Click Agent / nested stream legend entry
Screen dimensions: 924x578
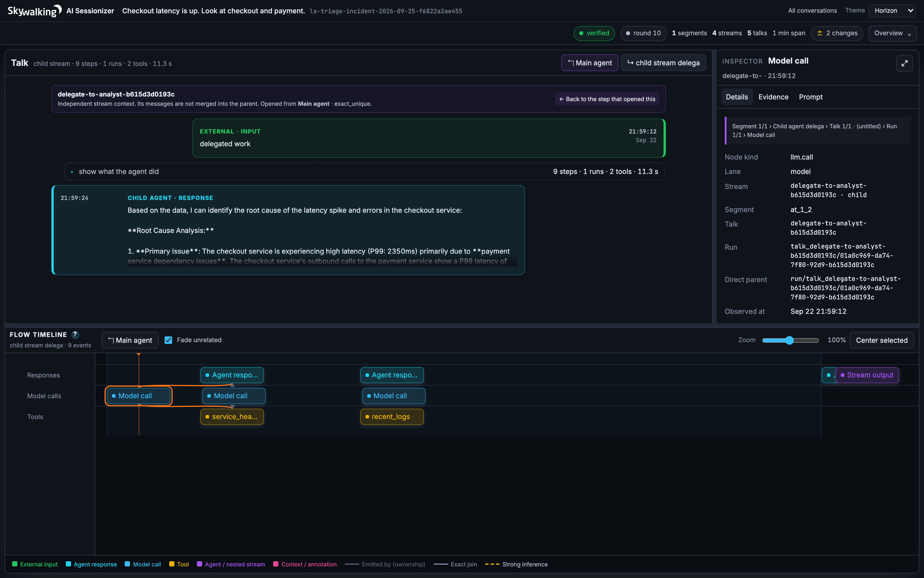(x=231, y=564)
